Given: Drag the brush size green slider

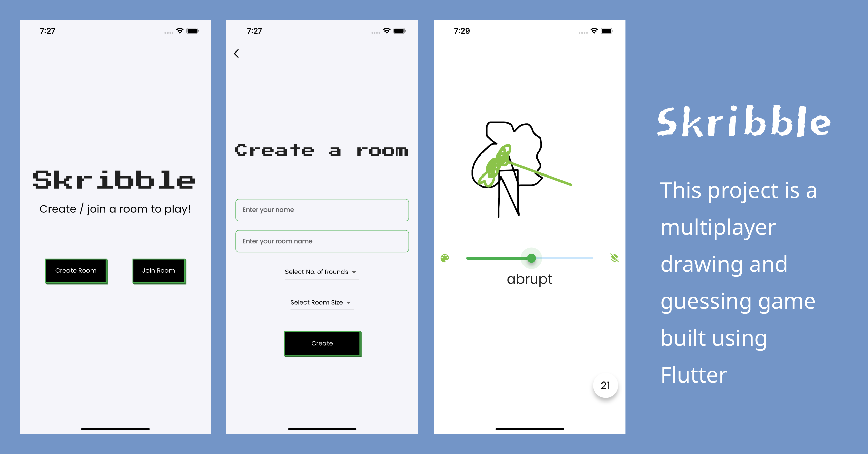Looking at the screenshot, I should [x=529, y=258].
